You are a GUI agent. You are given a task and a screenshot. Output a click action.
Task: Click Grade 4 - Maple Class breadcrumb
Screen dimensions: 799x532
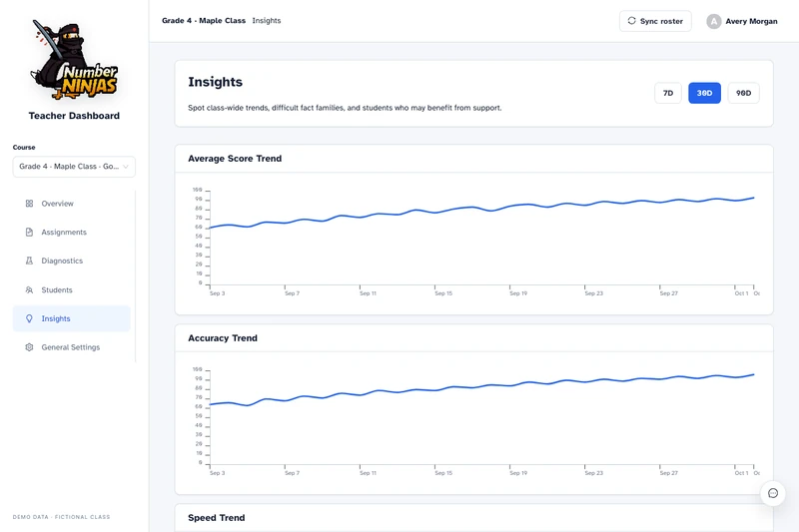[x=204, y=21]
